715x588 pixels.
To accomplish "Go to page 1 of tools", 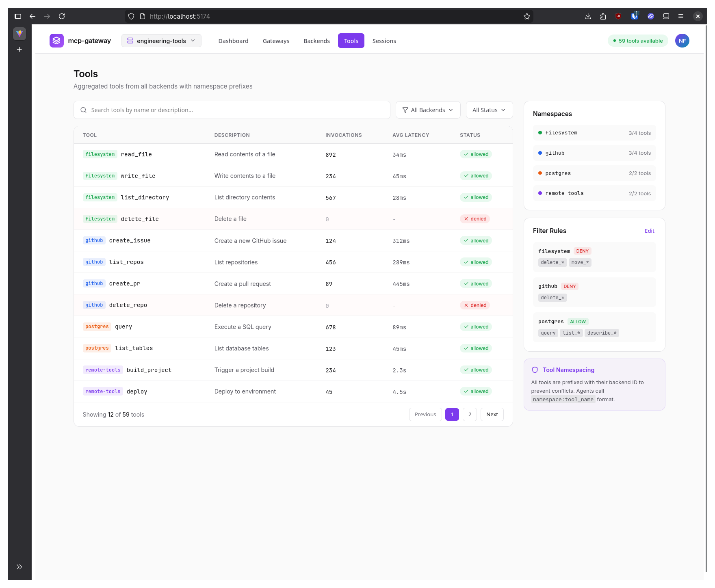I will point(452,415).
